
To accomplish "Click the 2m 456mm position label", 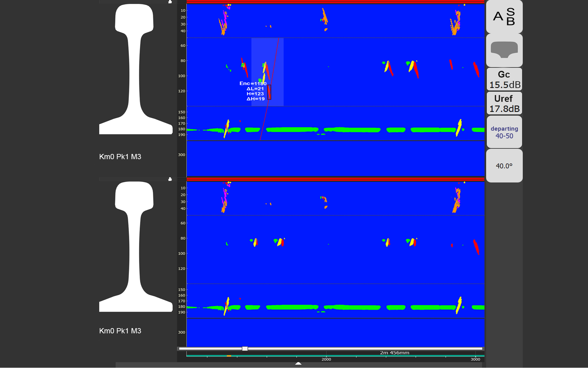I will 394,353.
